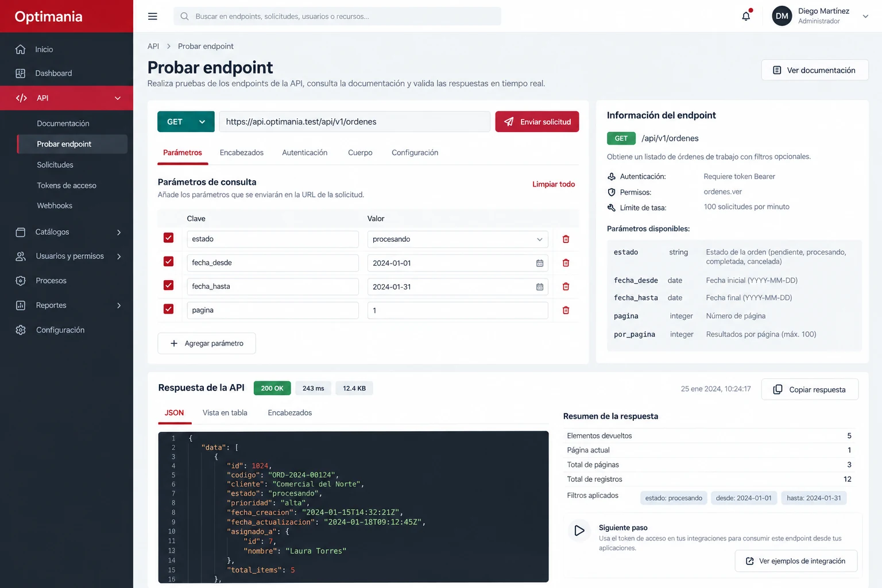Switch to the Autenticación tab
Screen dimensions: 882x588
[305, 153]
